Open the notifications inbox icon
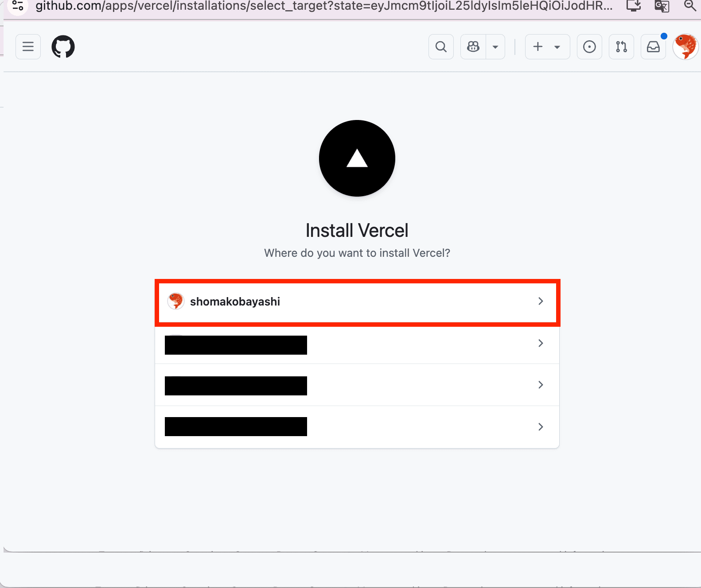 coord(653,46)
